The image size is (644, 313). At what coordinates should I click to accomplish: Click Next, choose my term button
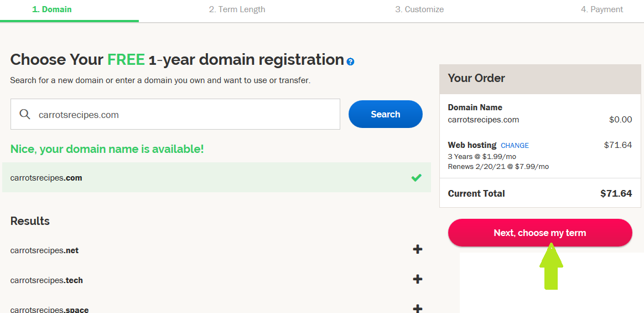click(x=539, y=233)
